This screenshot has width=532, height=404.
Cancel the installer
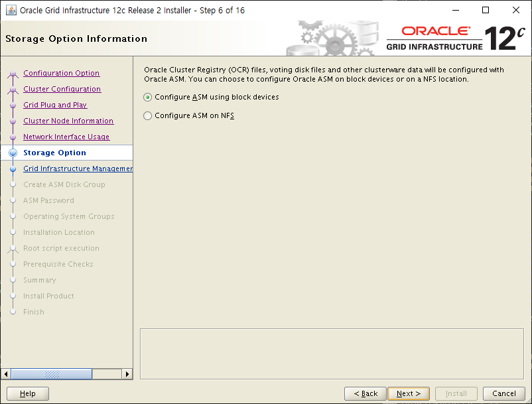(x=504, y=393)
